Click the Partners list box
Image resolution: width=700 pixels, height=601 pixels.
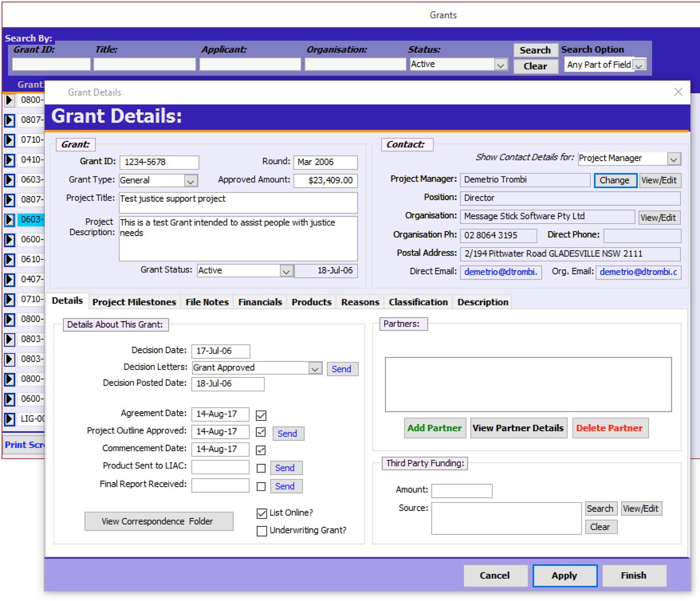(528, 384)
